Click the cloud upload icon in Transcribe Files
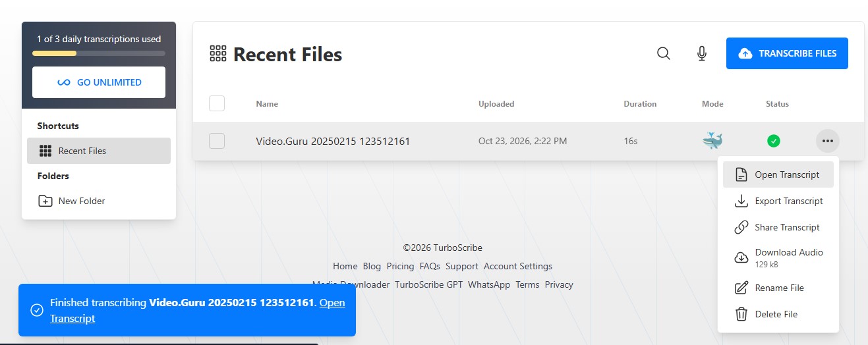868x345 pixels. (x=745, y=53)
